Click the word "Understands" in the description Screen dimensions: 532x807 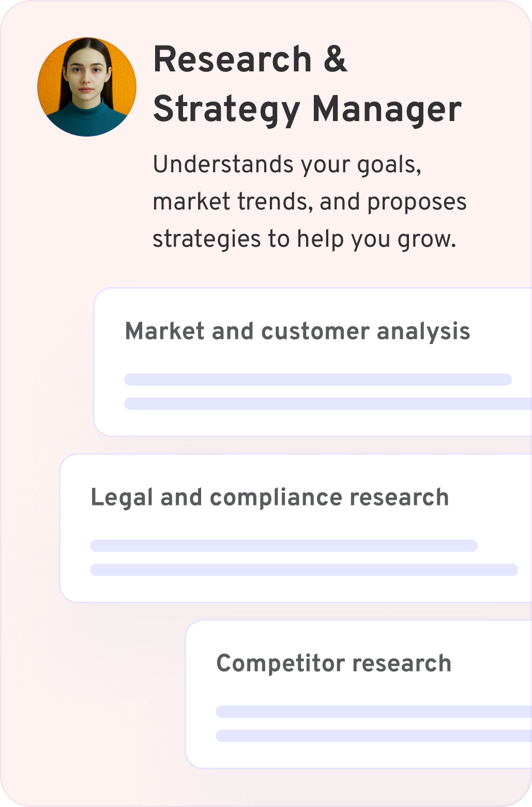(223, 165)
